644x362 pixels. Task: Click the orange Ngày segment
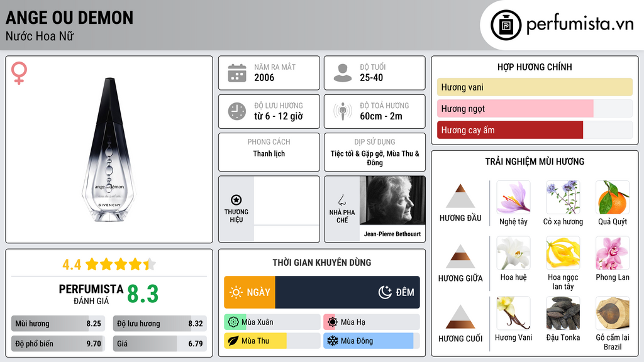[250, 292]
